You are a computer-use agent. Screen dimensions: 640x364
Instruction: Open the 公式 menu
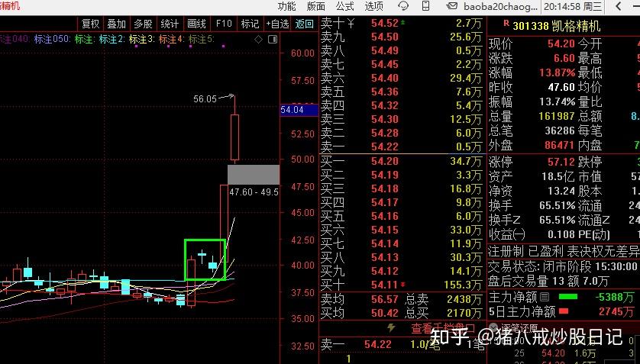click(x=345, y=6)
